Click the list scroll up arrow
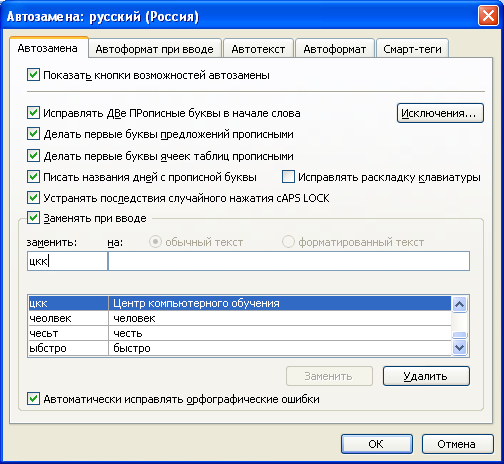 pyautogui.click(x=460, y=304)
